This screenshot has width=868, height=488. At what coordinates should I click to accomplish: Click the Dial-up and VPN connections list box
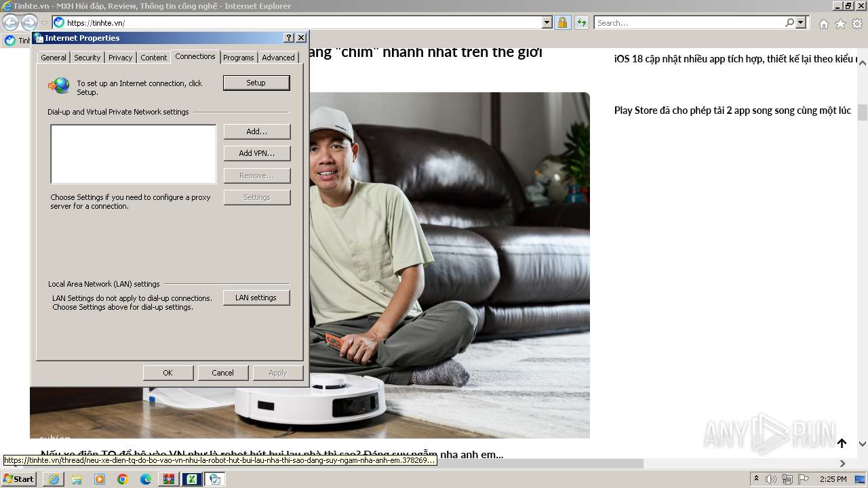[134, 154]
